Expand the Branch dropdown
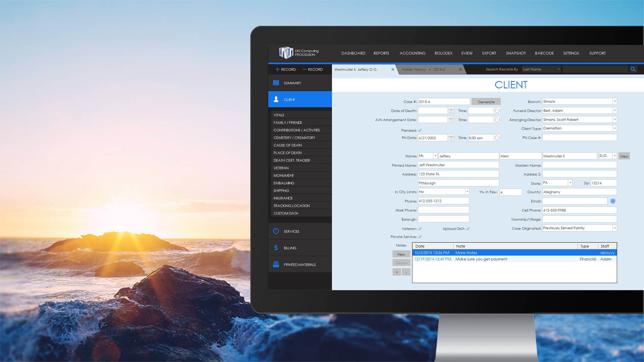 [614, 101]
